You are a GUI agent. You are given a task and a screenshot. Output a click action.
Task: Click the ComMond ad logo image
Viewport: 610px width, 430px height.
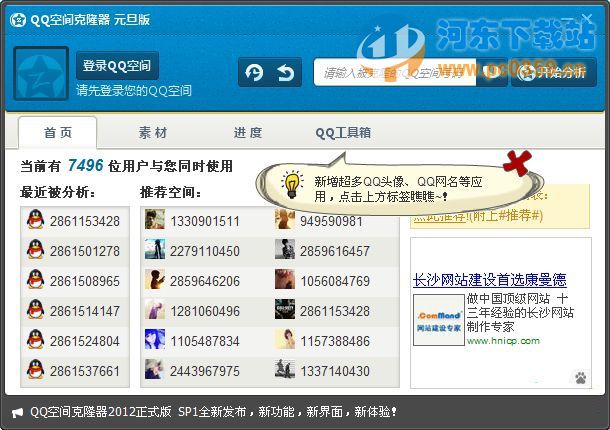(439, 320)
